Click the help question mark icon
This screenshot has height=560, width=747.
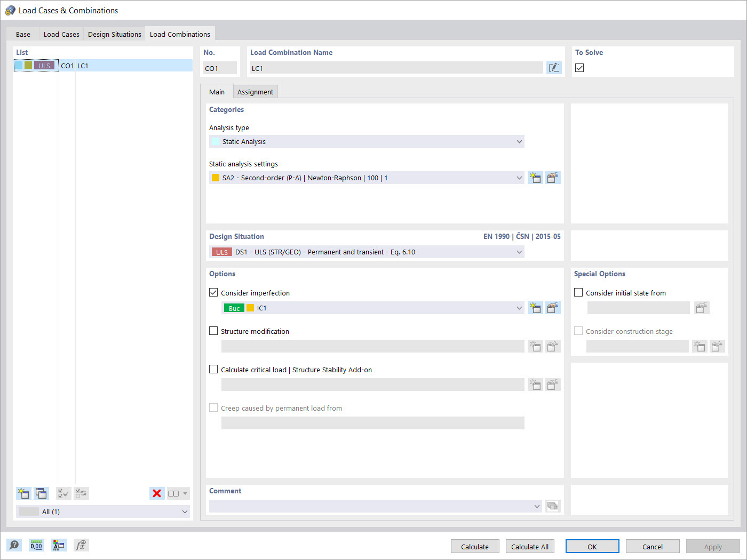point(14,545)
